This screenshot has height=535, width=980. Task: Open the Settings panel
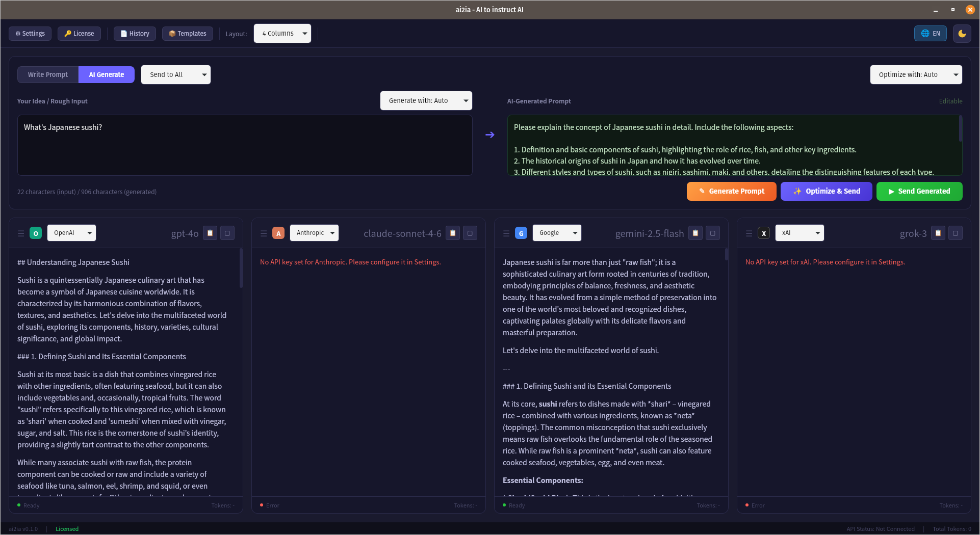[x=30, y=33]
